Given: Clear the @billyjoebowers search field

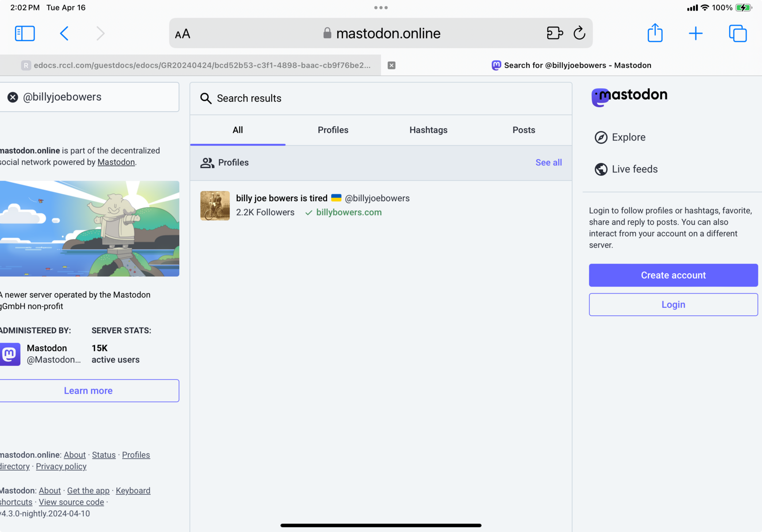Looking at the screenshot, I should (x=13, y=97).
